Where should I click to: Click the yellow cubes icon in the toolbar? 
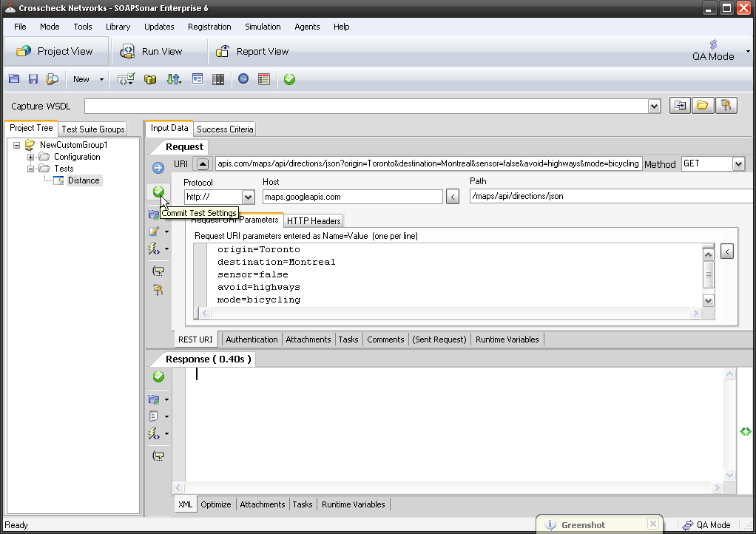tap(150, 79)
